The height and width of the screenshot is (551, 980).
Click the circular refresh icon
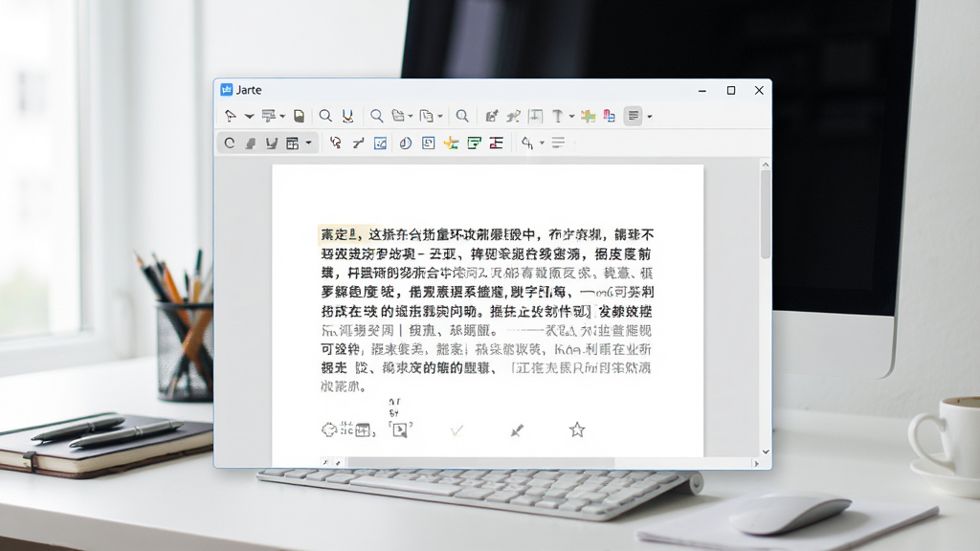tap(230, 143)
